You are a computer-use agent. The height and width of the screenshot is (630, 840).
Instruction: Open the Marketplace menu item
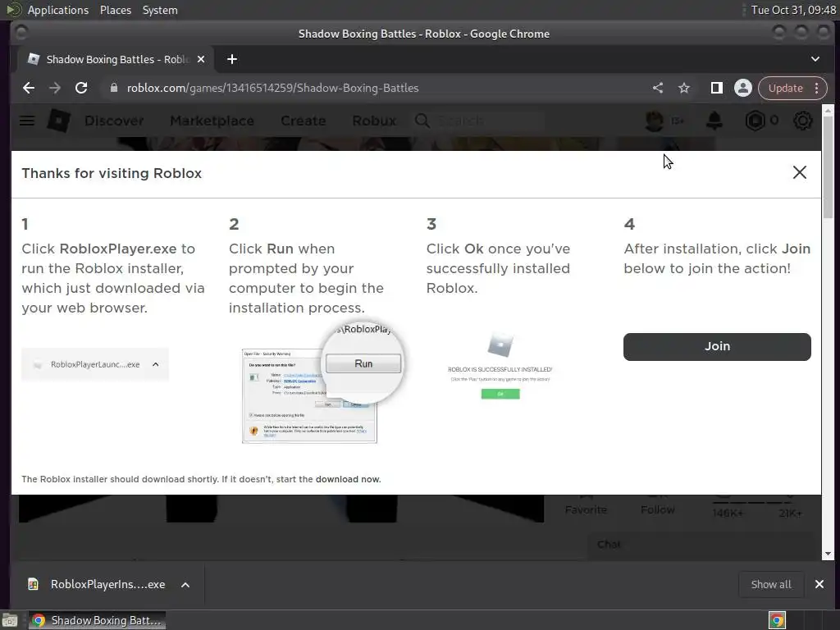pyautogui.click(x=212, y=121)
